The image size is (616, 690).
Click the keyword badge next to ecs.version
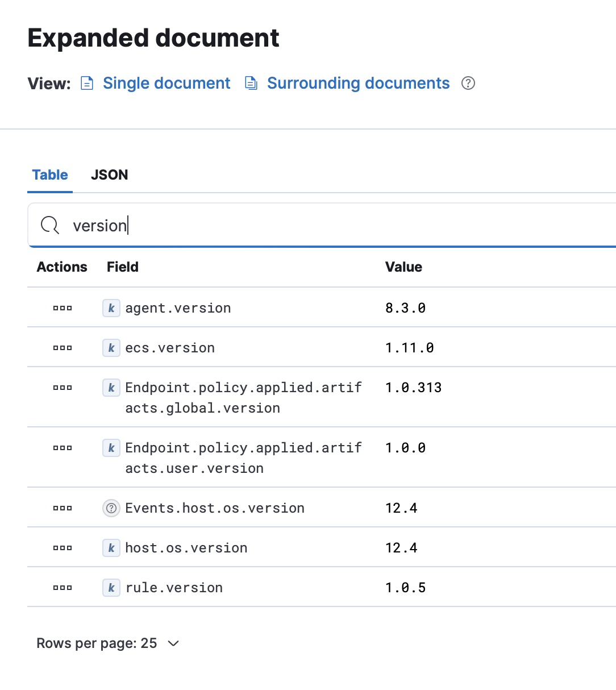(111, 347)
